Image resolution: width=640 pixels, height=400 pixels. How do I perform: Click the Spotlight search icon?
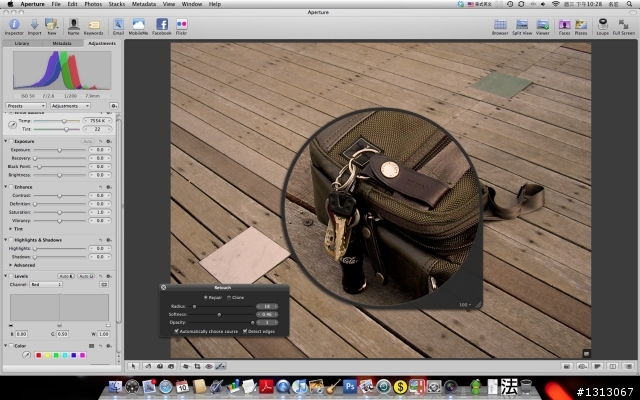click(x=629, y=4)
